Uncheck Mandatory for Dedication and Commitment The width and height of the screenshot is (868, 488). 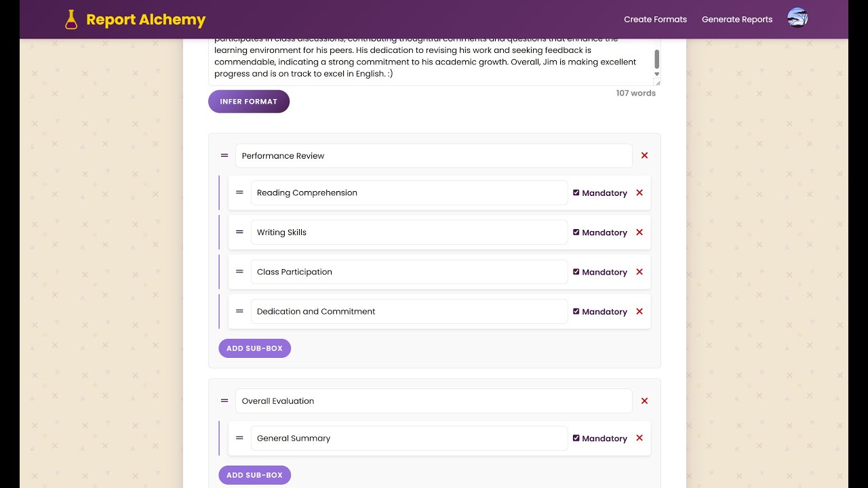(576, 311)
